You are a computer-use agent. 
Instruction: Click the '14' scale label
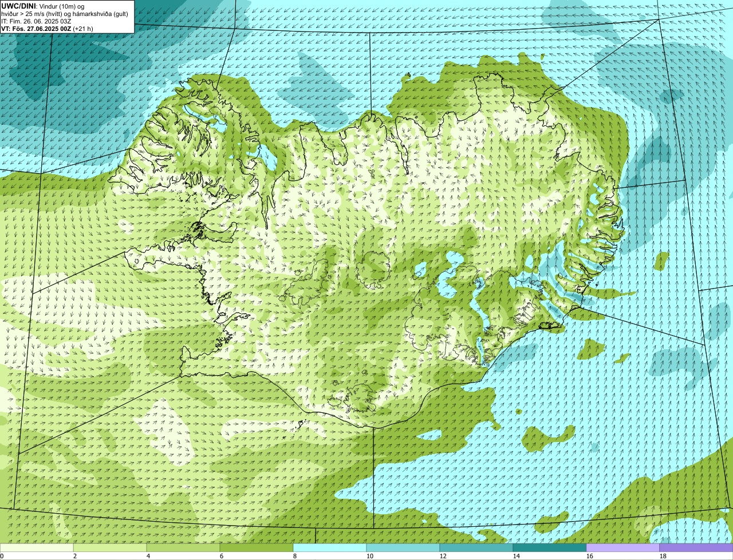[517, 556]
